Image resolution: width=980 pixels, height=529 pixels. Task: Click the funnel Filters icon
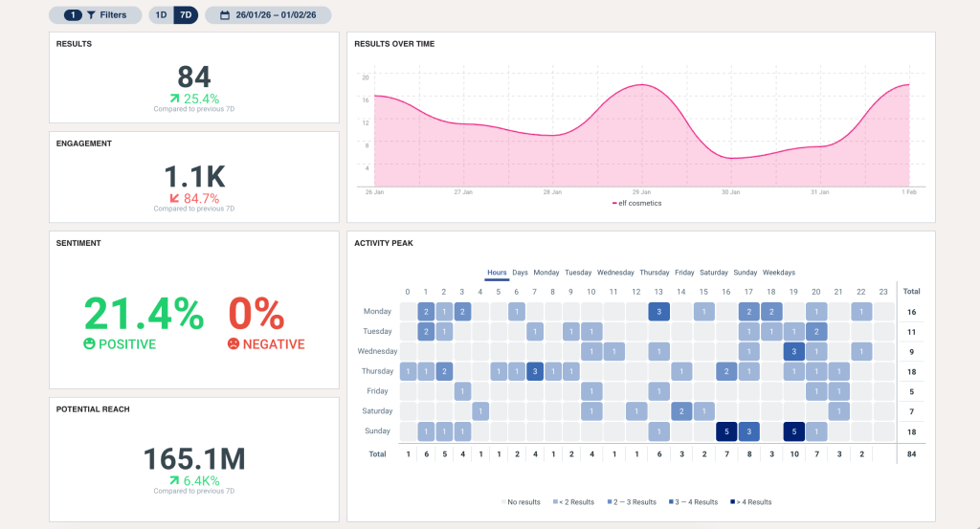(91, 15)
